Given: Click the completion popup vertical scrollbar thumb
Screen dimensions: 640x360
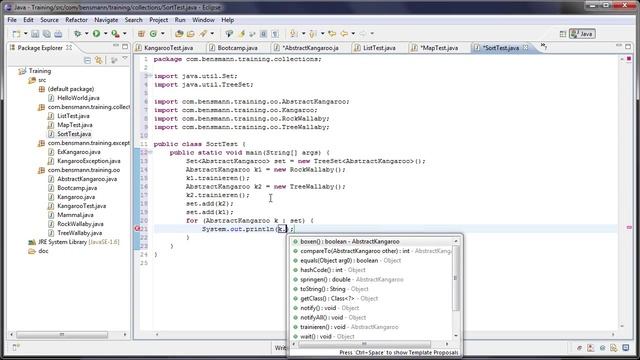Looking at the screenshot, I should point(456,278).
